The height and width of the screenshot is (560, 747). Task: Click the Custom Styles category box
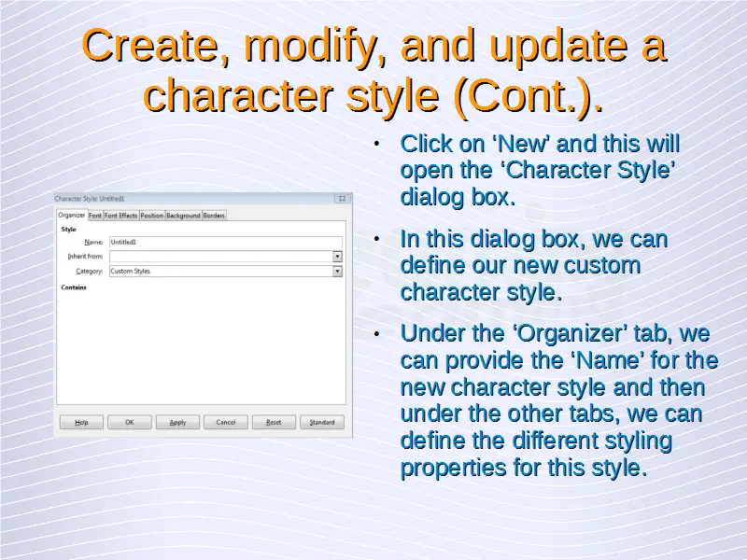coord(219,272)
